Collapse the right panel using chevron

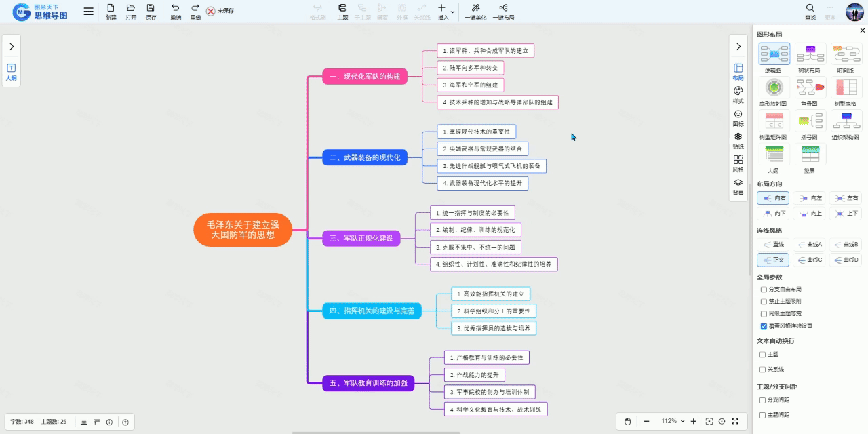click(x=738, y=46)
